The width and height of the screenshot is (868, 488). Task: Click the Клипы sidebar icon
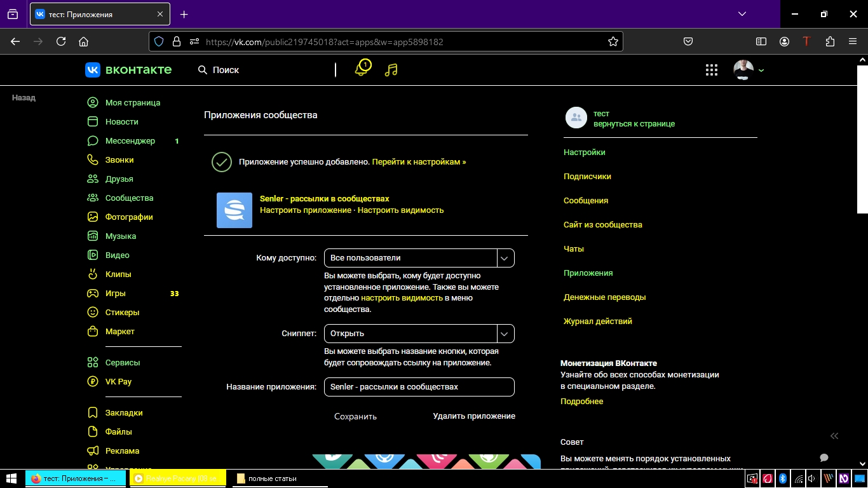[x=93, y=274]
